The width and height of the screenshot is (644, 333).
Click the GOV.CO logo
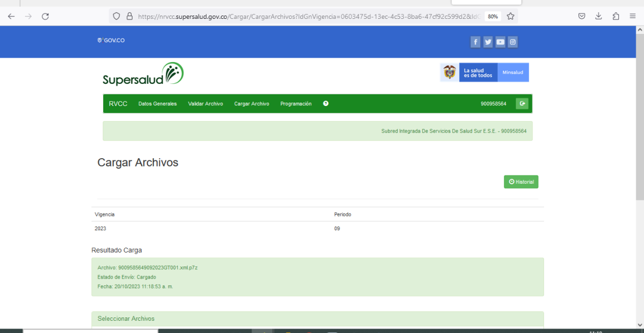click(111, 41)
